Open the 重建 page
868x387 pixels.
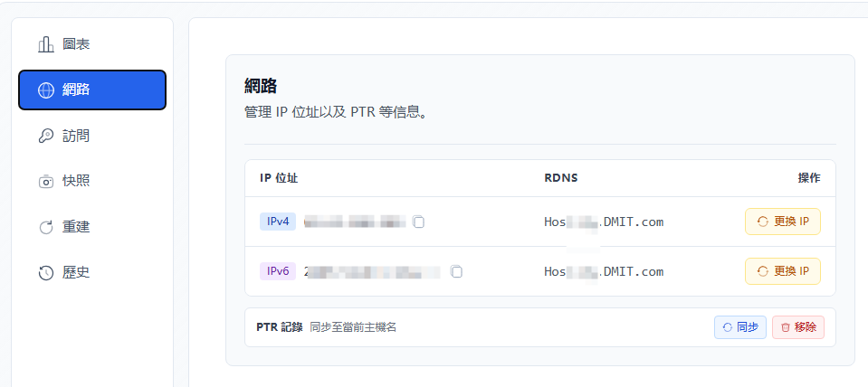[x=76, y=227]
